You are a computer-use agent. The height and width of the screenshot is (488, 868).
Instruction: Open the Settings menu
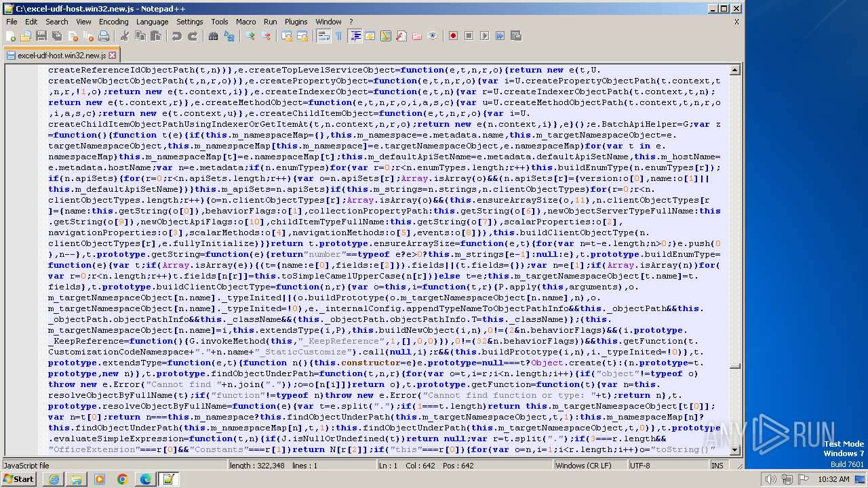click(190, 22)
